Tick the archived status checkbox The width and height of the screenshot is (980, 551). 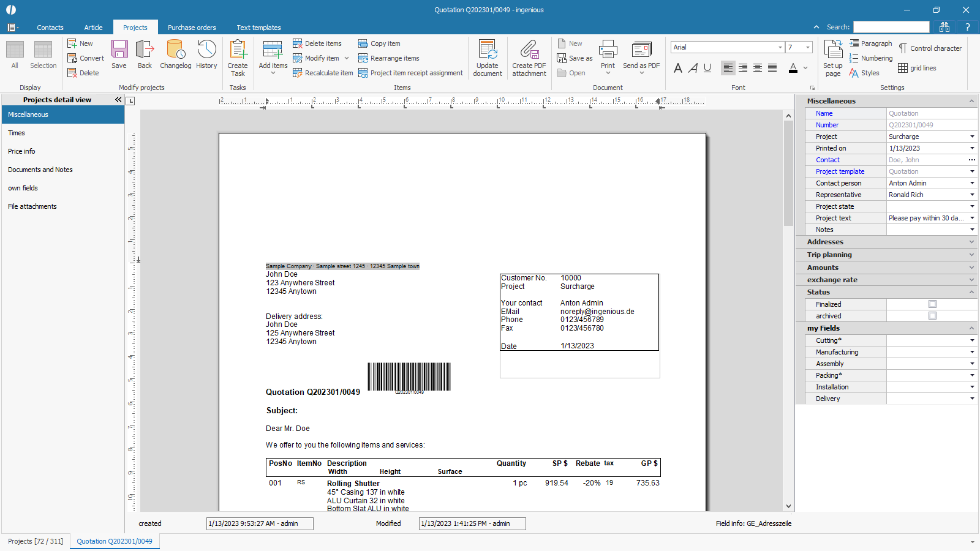(x=932, y=316)
